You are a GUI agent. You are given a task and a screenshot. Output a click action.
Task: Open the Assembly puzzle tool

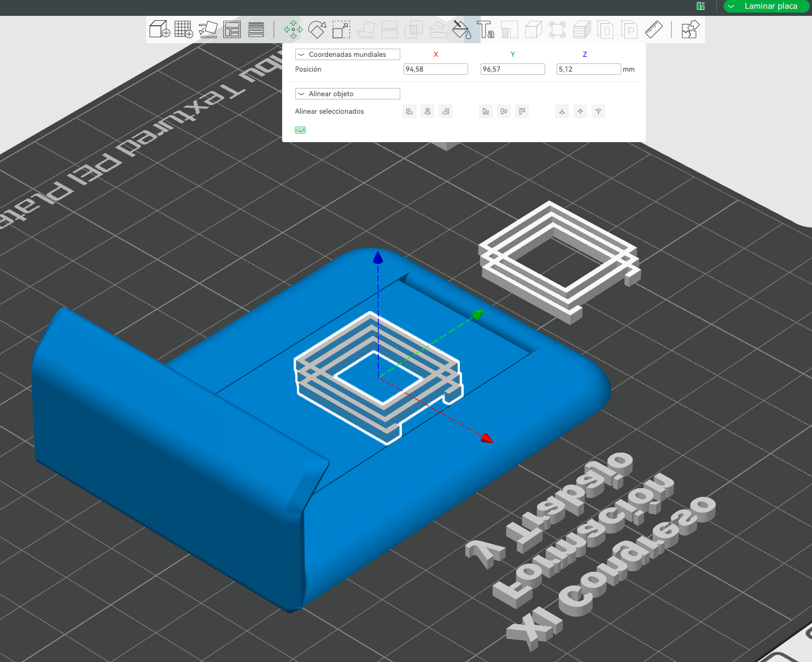(x=690, y=30)
